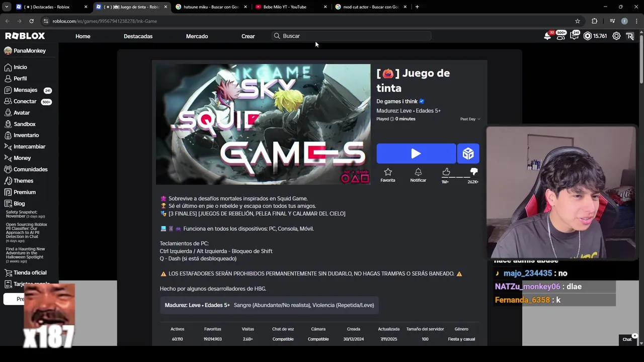This screenshot has height=362, width=644.
Task: Click the server cube button beside play
Action: point(468,153)
